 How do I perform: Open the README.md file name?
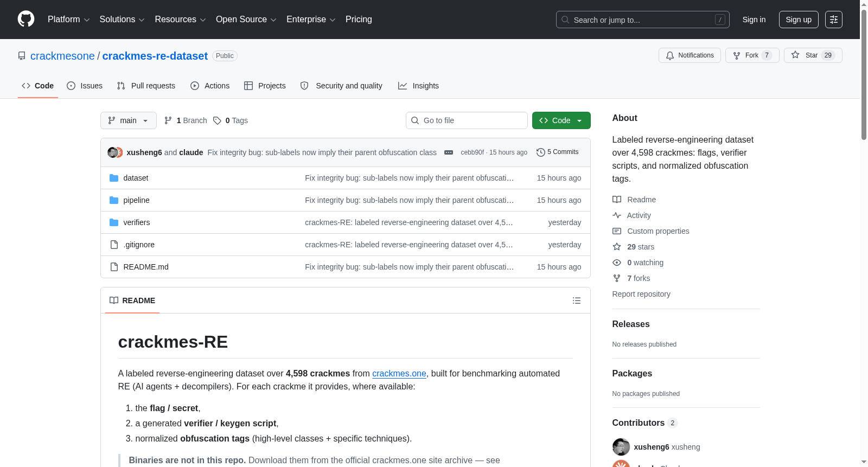click(x=146, y=267)
